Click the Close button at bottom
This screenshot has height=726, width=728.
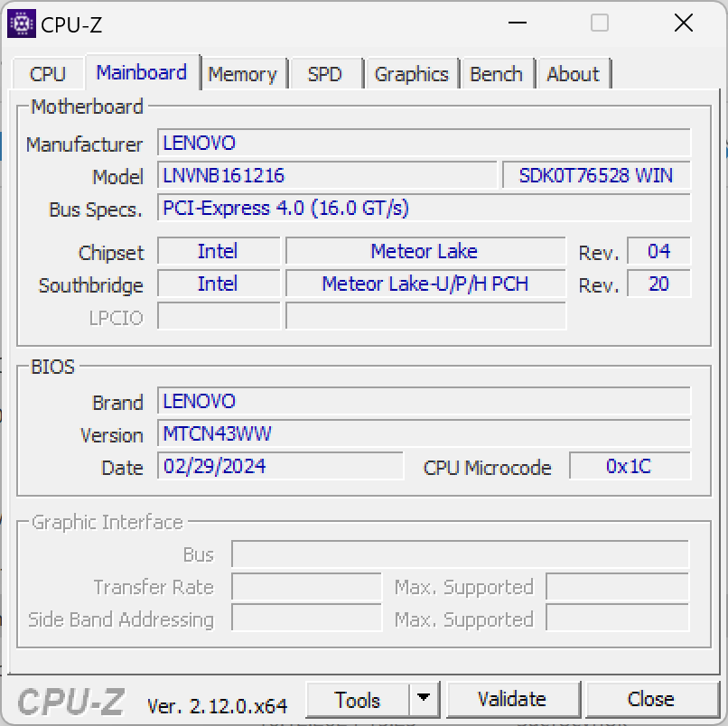coord(651,699)
